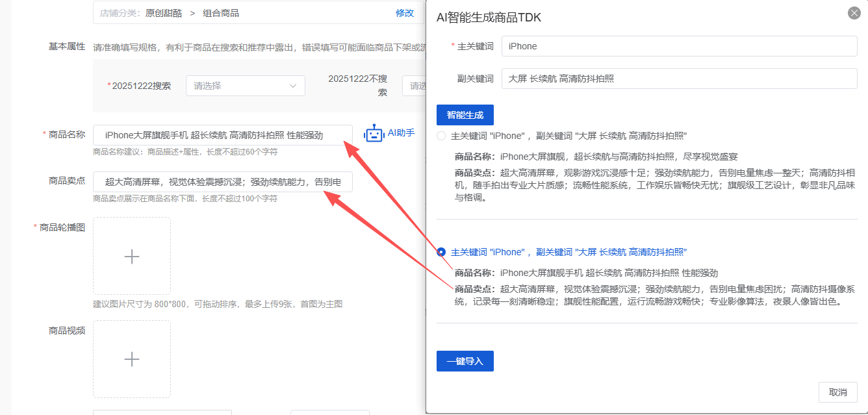This screenshot has height=415, width=868.
Task: Select the second generated result radio button
Action: pyautogui.click(x=441, y=252)
